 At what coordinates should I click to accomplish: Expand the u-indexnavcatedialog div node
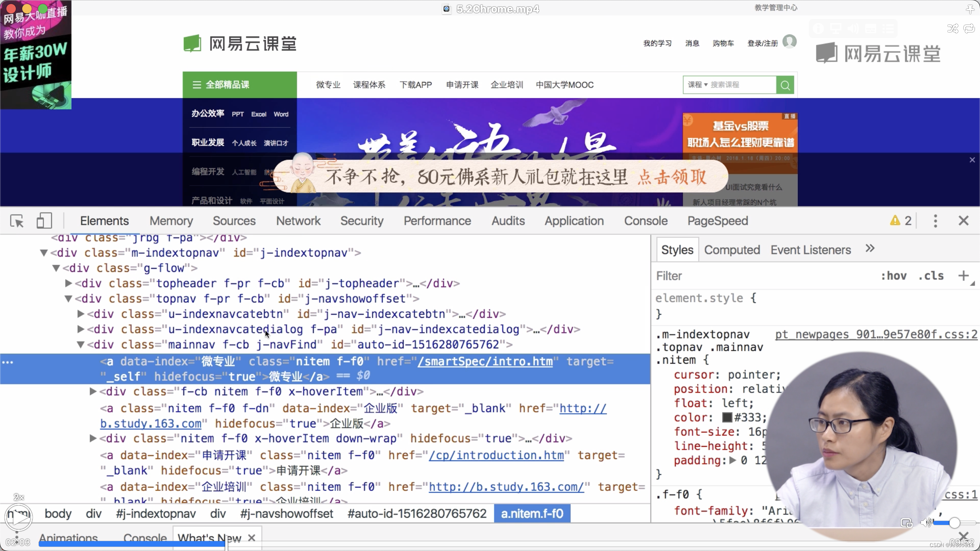(80, 329)
